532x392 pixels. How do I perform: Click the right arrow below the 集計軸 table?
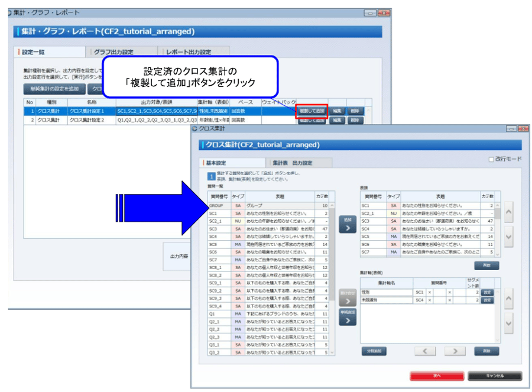[x=455, y=351]
